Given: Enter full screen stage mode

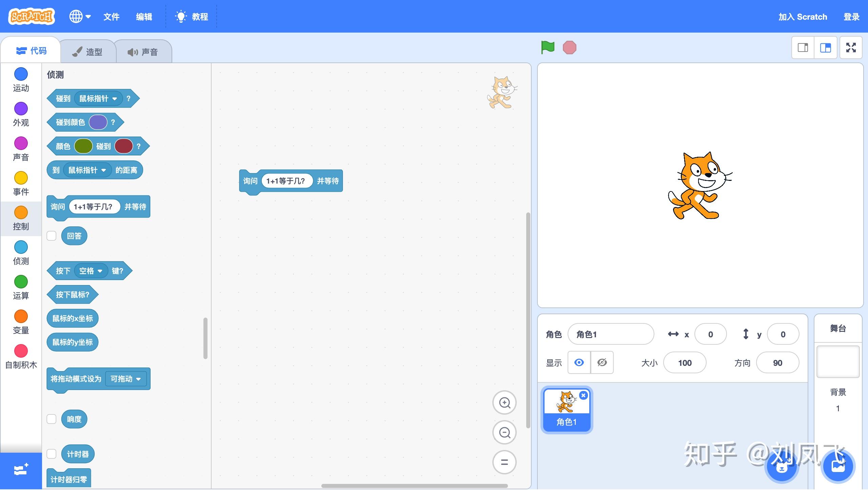Looking at the screenshot, I should click(851, 48).
